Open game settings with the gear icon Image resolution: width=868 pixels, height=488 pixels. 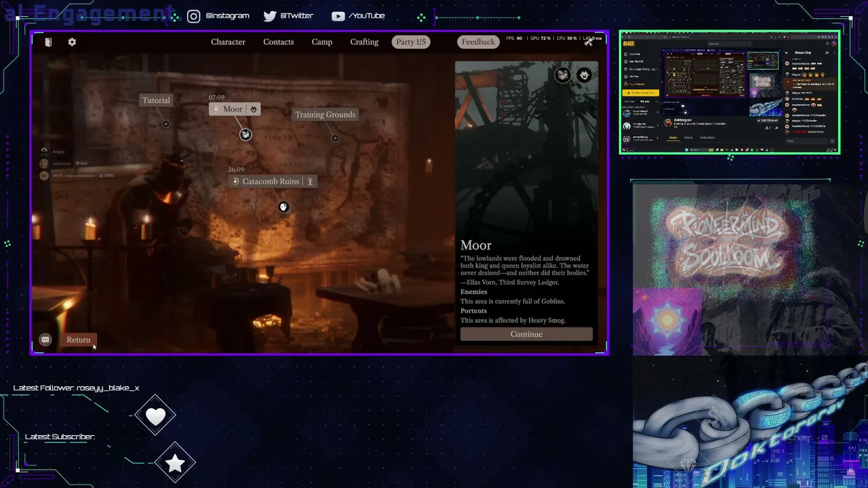coord(72,42)
